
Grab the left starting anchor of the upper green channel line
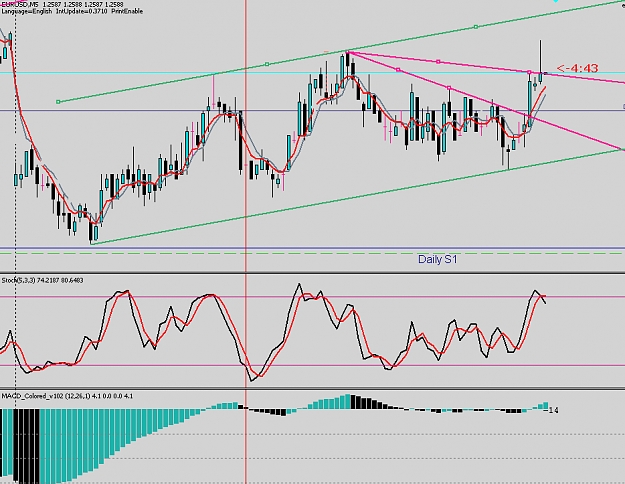[58, 102]
